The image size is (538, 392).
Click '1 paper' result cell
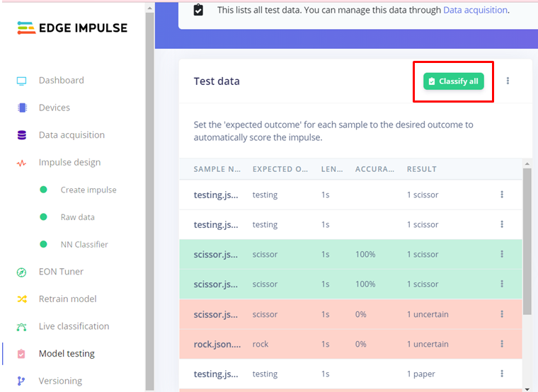[x=421, y=374]
